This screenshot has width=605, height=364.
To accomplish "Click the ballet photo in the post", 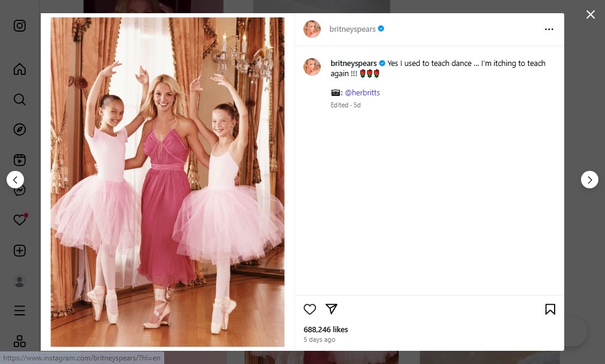I will (x=167, y=182).
